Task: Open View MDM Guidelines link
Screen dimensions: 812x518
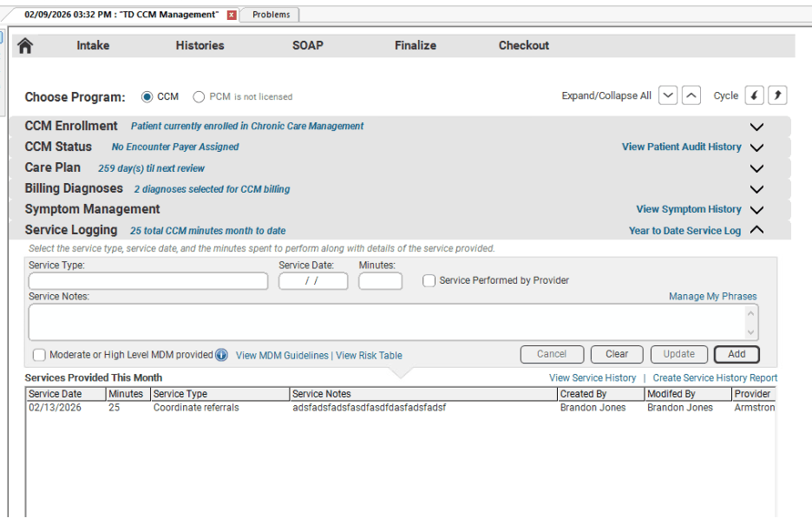Action: coord(282,356)
